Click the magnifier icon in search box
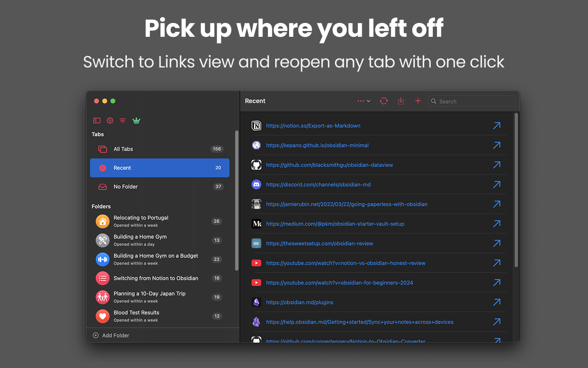 pos(434,101)
